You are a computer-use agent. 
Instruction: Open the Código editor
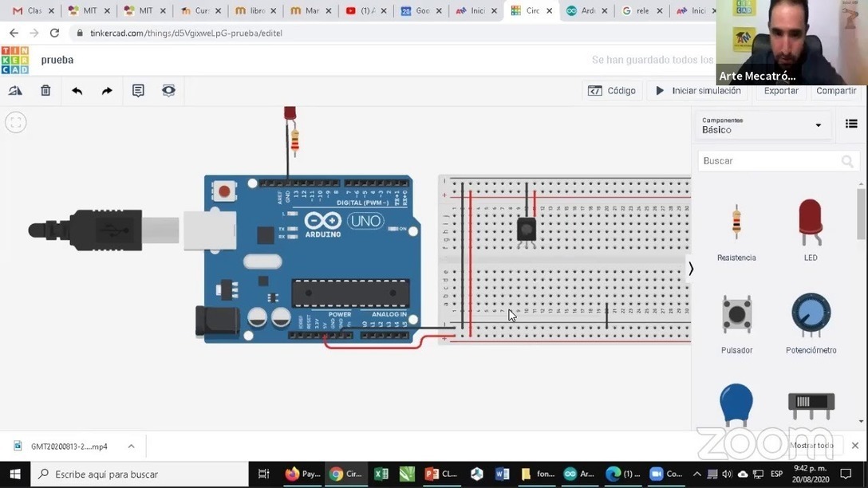(612, 90)
